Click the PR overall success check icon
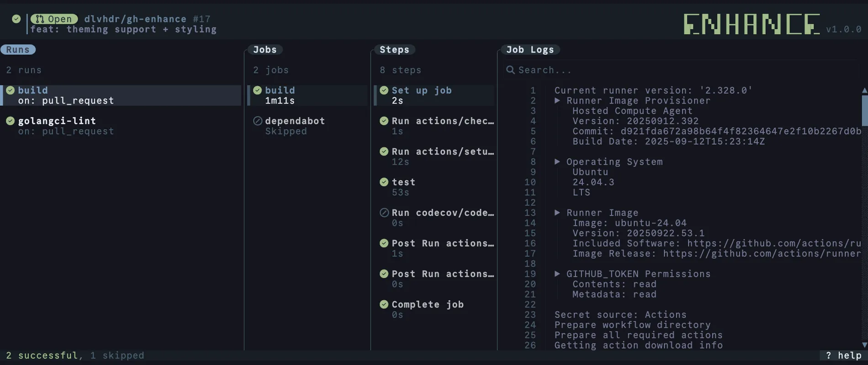Image resolution: width=868 pixels, height=365 pixels. click(16, 19)
